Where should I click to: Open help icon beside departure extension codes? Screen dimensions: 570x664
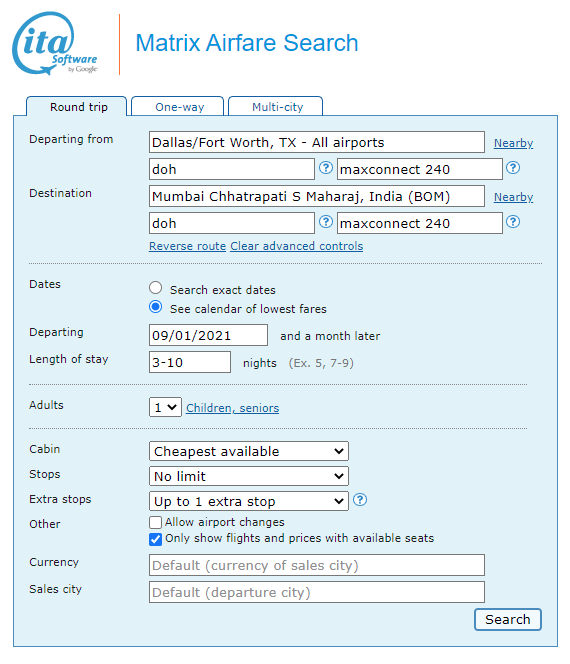tap(513, 168)
